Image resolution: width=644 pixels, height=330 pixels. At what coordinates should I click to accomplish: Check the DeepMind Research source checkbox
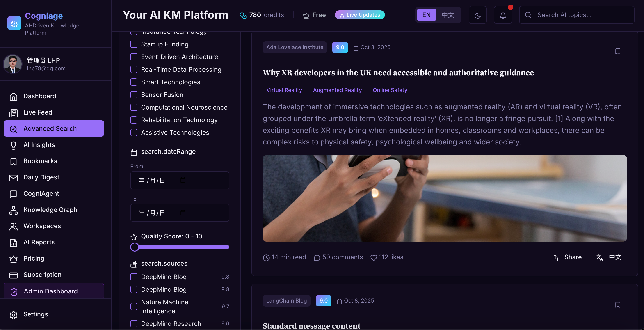pos(134,324)
